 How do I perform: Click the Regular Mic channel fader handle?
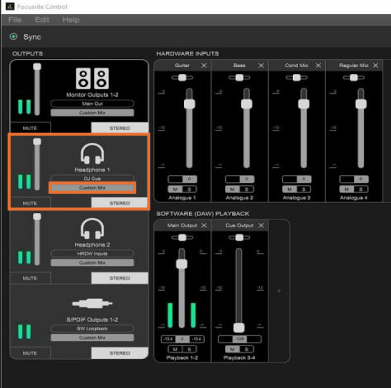point(361,104)
